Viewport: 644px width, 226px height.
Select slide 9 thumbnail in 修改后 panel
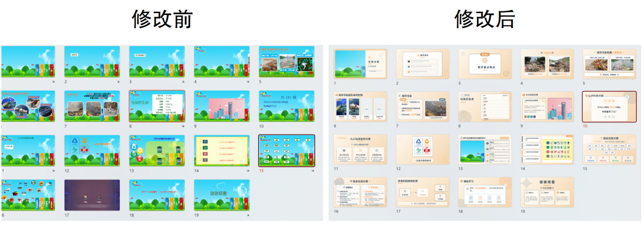point(547,106)
